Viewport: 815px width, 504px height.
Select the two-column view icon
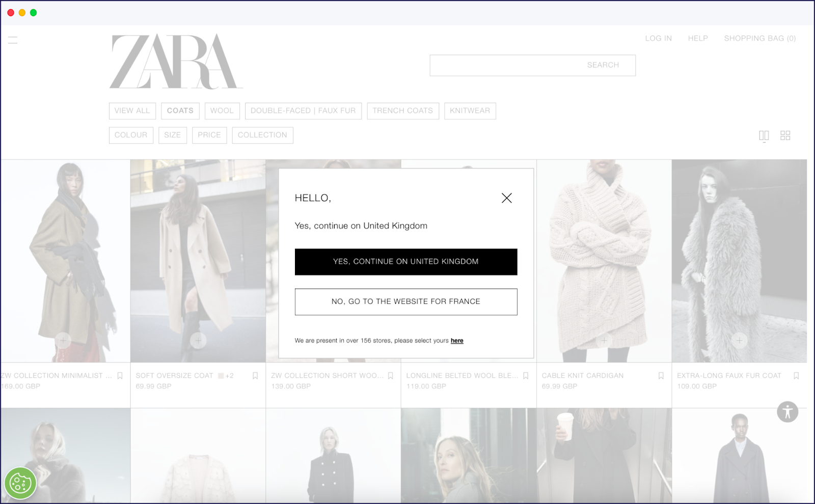764,135
